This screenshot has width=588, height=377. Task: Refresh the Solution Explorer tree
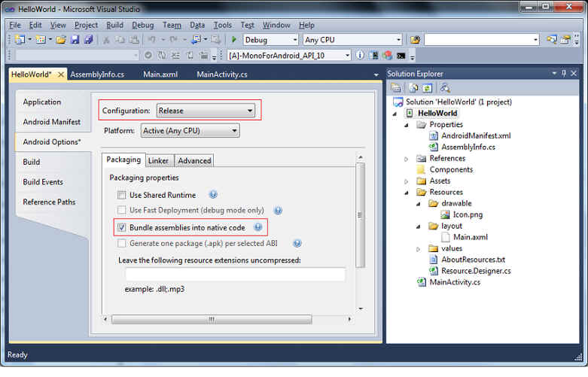tap(427, 88)
